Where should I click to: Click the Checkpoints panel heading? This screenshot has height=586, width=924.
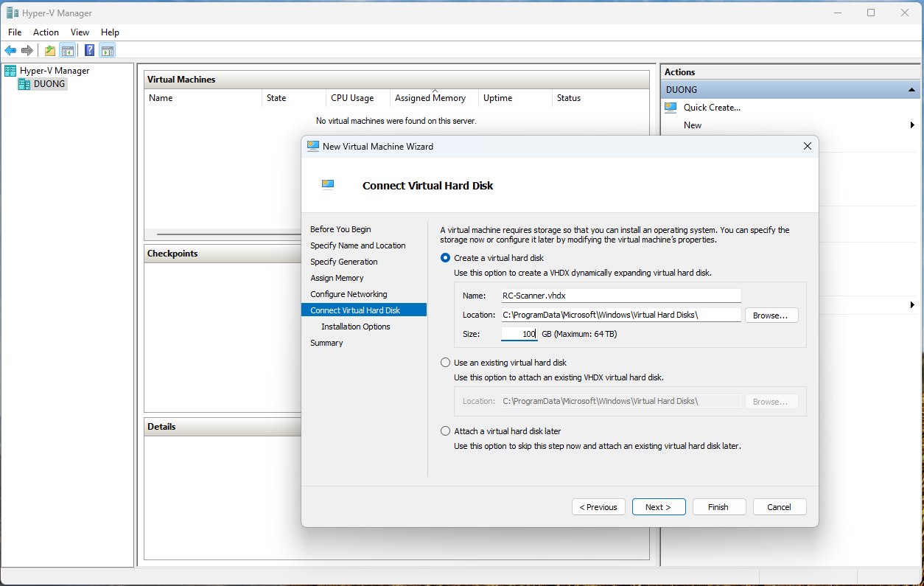[x=172, y=254]
